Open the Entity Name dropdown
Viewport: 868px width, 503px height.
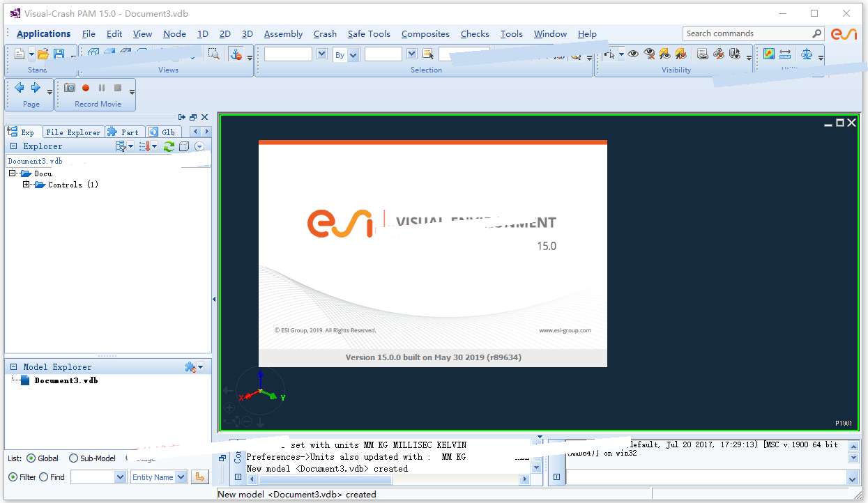[181, 477]
